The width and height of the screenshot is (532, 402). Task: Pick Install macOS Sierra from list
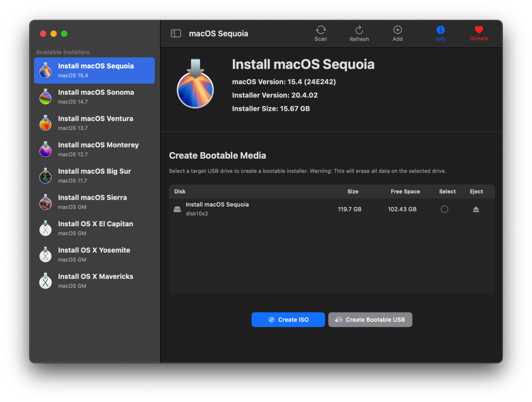(x=95, y=202)
